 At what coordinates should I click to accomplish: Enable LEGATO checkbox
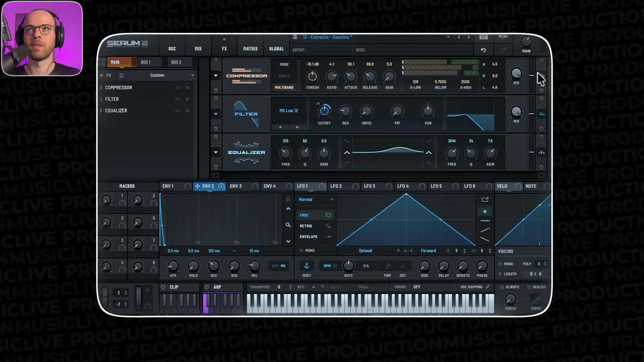[x=500, y=274]
